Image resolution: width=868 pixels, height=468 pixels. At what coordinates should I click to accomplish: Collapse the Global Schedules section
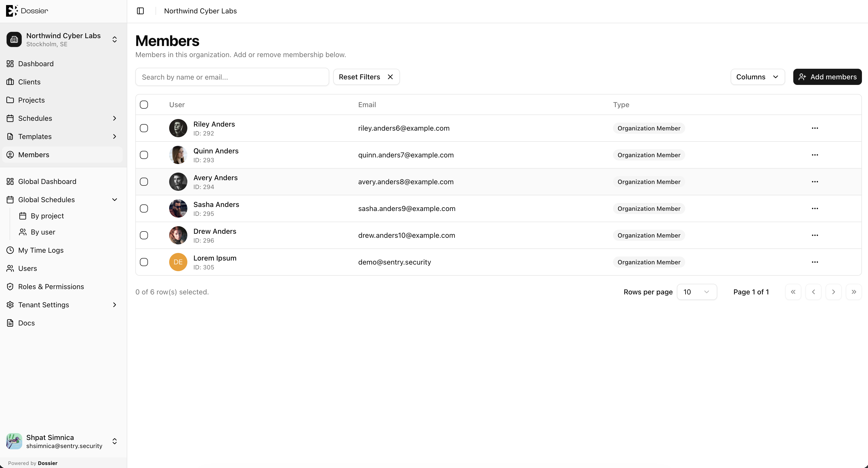pyautogui.click(x=115, y=200)
